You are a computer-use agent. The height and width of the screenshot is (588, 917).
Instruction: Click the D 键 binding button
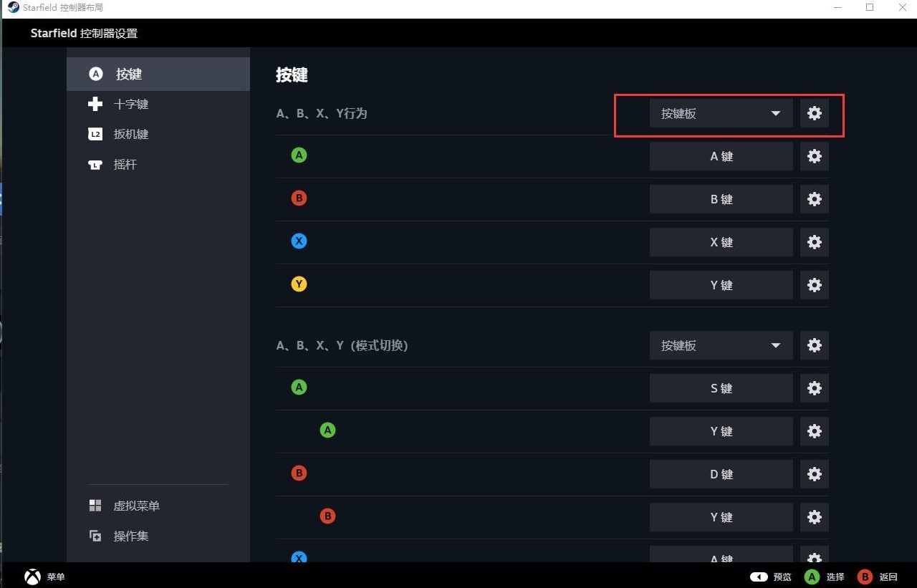[721, 474]
